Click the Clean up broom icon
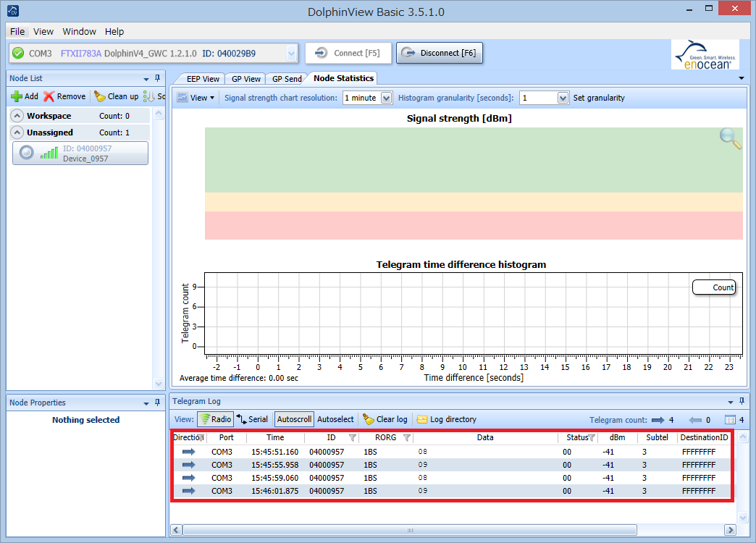The height and width of the screenshot is (543, 756). 100,96
